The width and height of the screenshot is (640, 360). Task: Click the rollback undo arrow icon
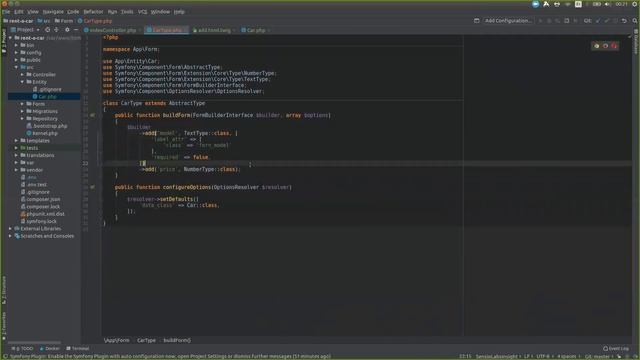624,20
